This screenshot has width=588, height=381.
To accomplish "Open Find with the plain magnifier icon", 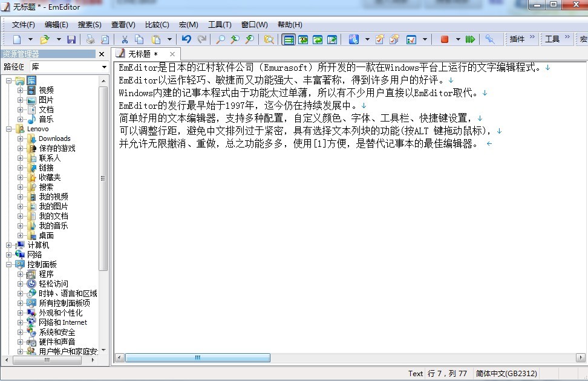I will (x=221, y=39).
